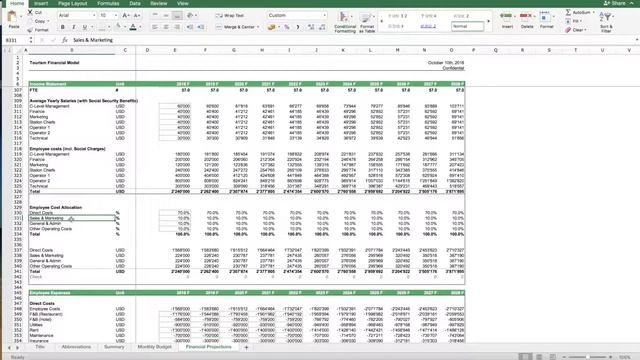Align text right

(177, 27)
